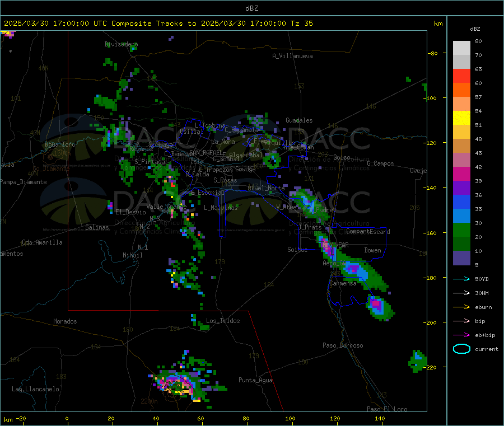This screenshot has height=426, width=504.
Task: Click the G_Campos place label
Action: coord(381,163)
